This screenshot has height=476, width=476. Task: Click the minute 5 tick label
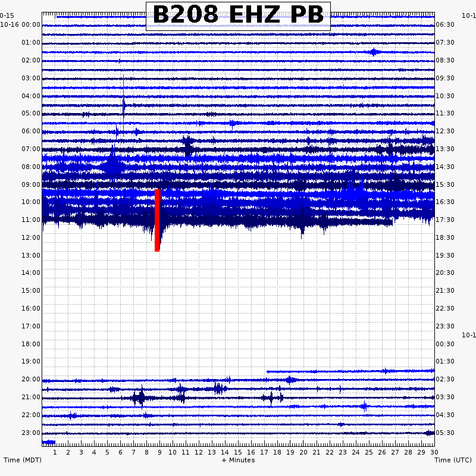(x=107, y=452)
